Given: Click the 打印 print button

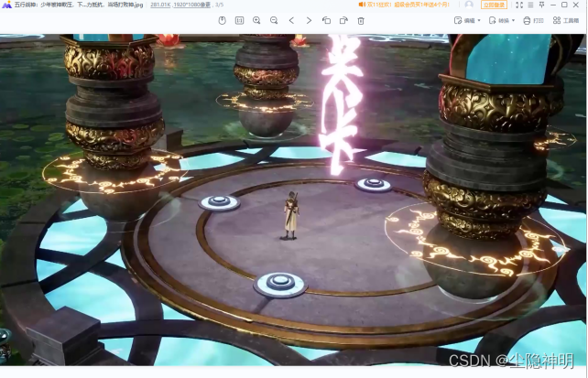Looking at the screenshot, I should pos(533,21).
